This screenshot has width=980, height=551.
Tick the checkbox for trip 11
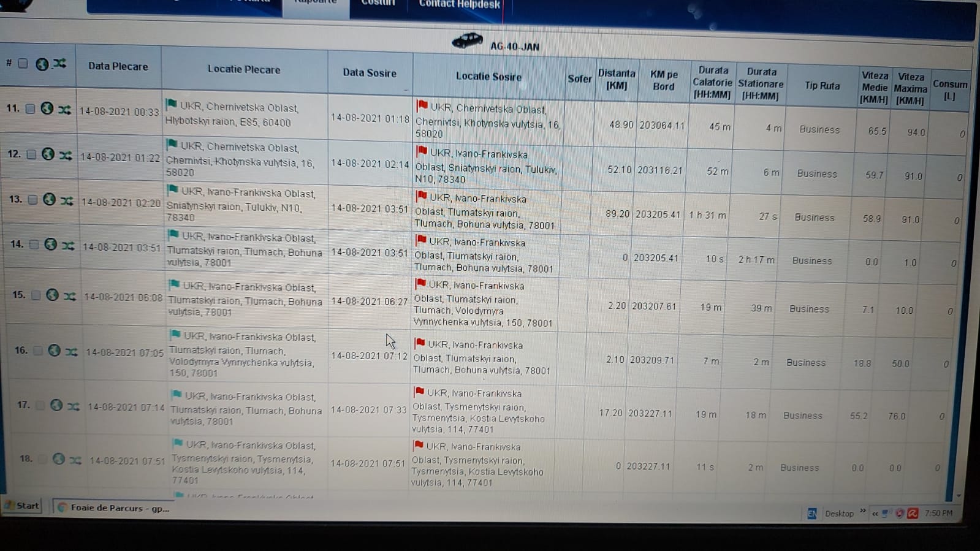30,109
